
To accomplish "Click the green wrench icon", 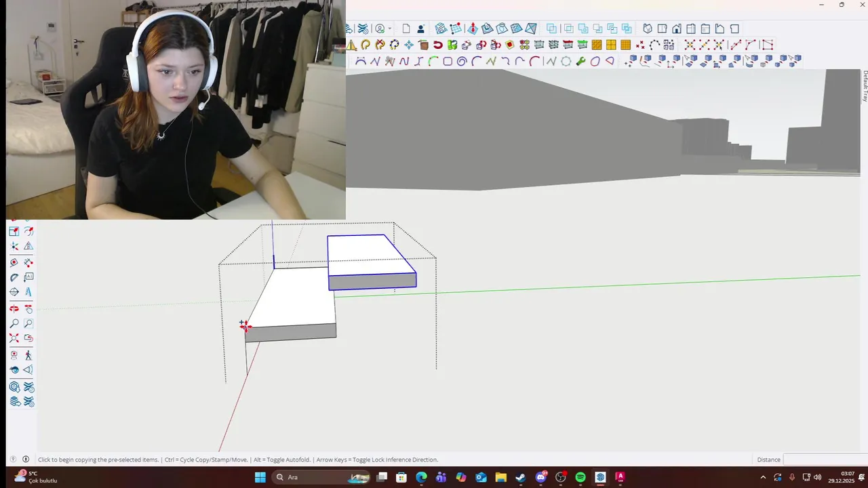I will click(580, 61).
